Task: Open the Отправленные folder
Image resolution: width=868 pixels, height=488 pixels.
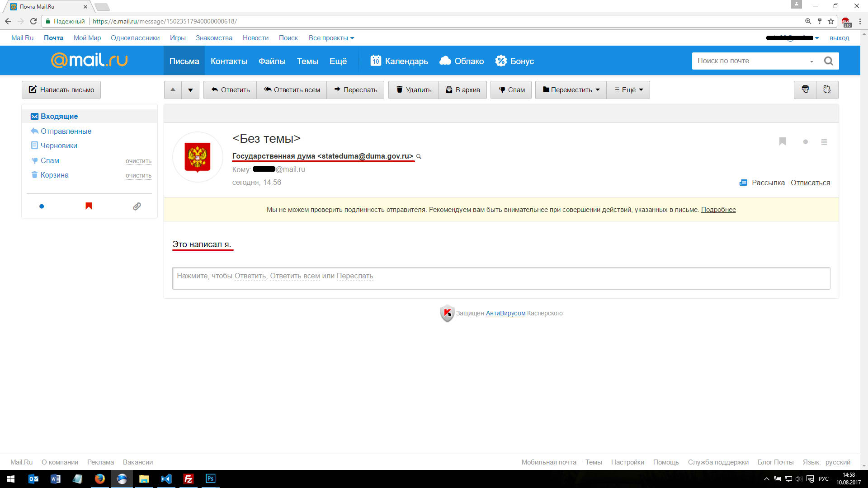Action: pyautogui.click(x=66, y=131)
